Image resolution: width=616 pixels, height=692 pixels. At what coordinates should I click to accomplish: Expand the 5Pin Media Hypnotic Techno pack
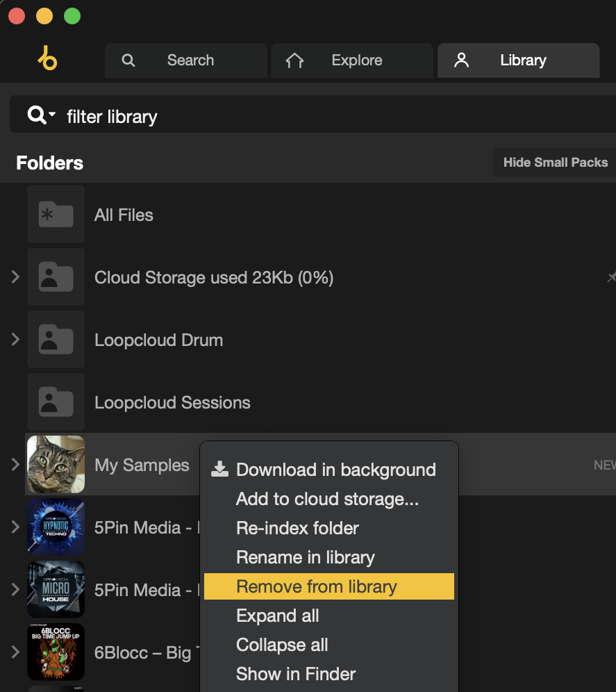[x=15, y=527]
